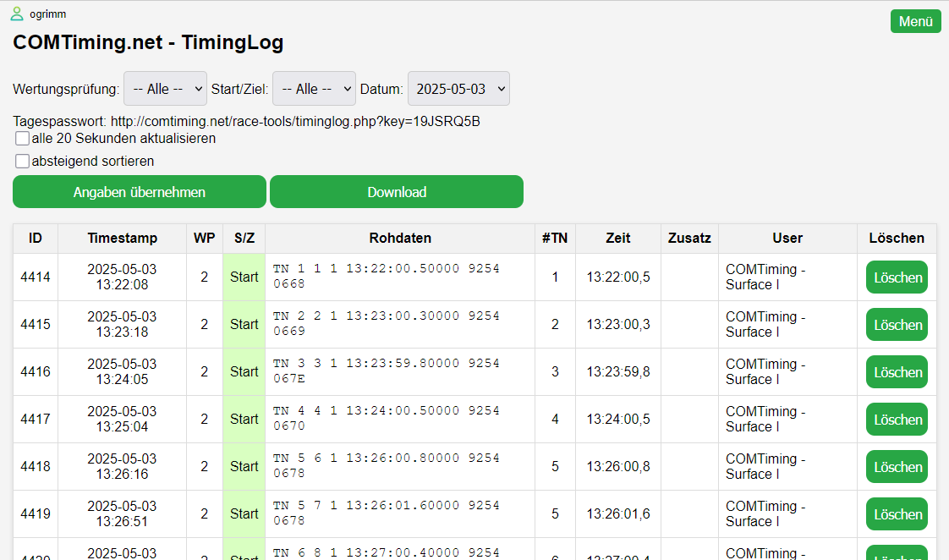Screen dimensions: 949x560
Task: Click the Rohdaten column header
Action: tap(400, 239)
